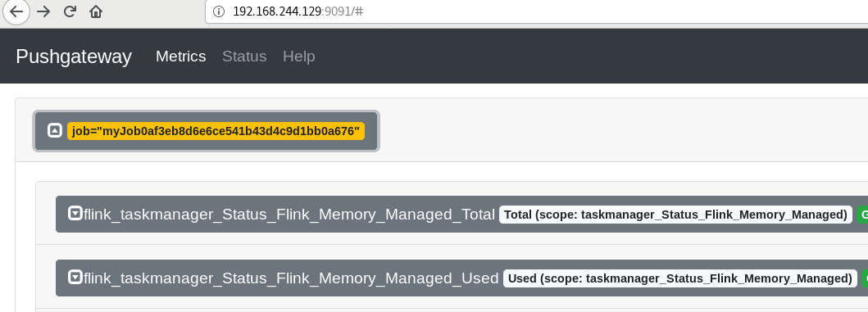Open the browser home page
The height and width of the screenshot is (312, 868).
[96, 11]
